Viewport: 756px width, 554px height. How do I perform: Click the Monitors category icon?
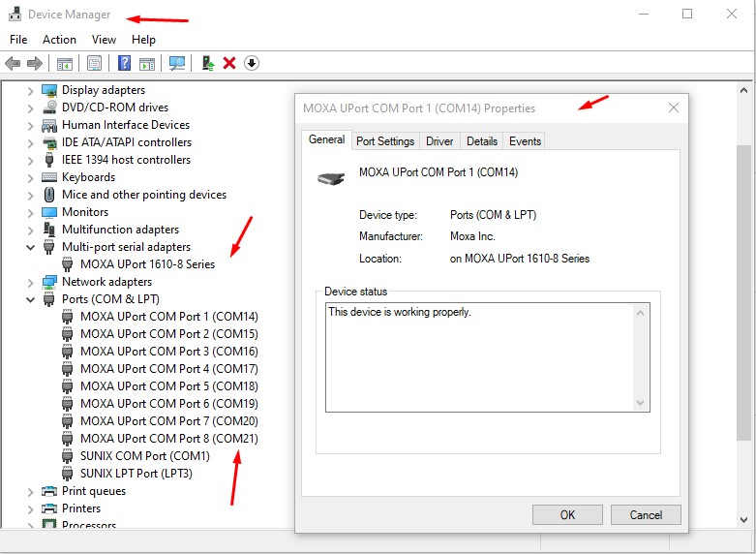click(x=49, y=212)
